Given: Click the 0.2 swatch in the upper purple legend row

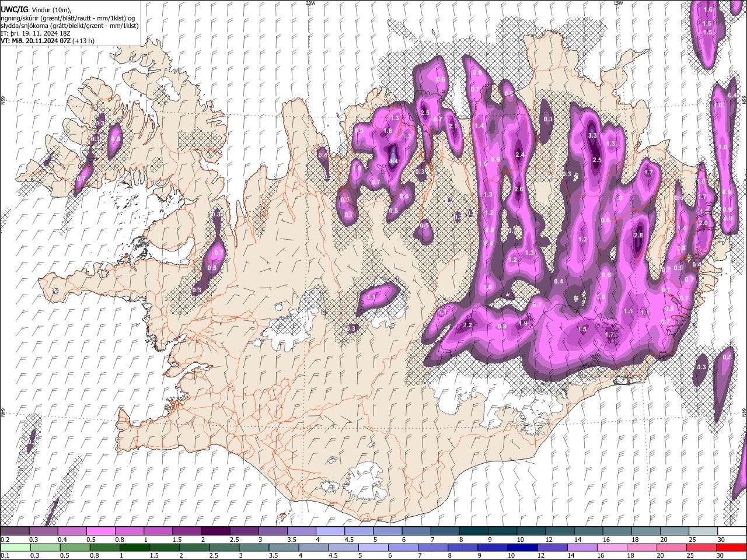Looking at the screenshot, I should 15,531.
